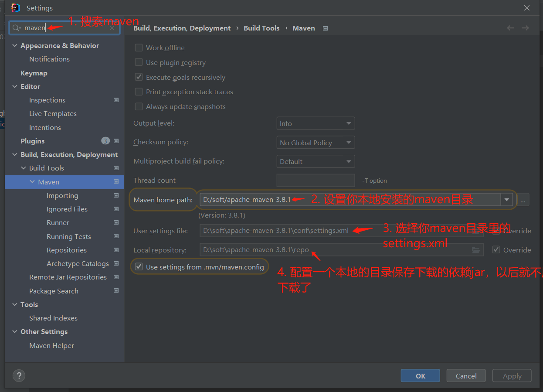Click project icon on Plugins row
The image size is (543, 392).
pos(116,141)
